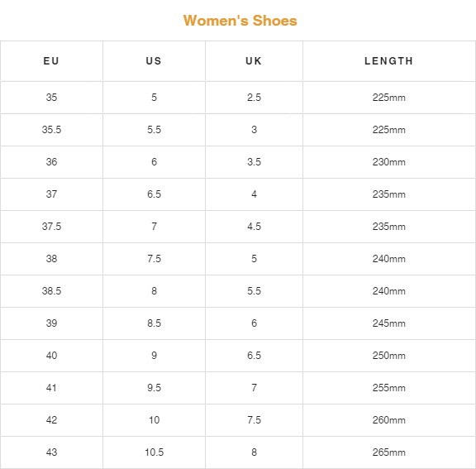Click the 245mm length cell
The image size is (476, 469).
tap(389, 323)
